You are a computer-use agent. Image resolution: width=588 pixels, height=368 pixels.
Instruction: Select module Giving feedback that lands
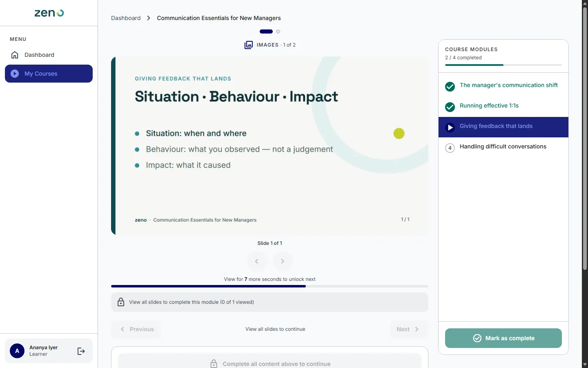point(503,127)
